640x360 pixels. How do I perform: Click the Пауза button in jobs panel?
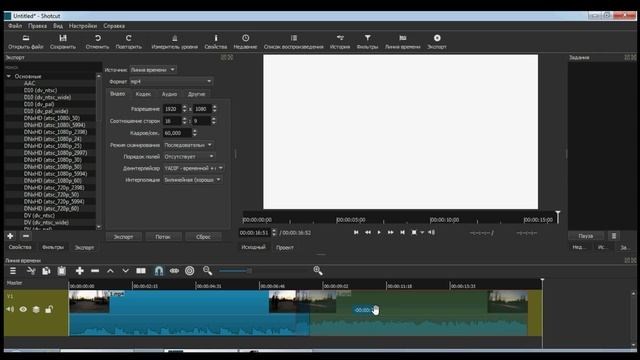click(586, 236)
